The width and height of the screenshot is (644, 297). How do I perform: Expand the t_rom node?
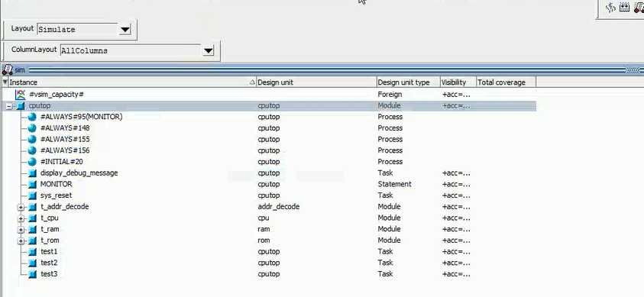[21, 241]
